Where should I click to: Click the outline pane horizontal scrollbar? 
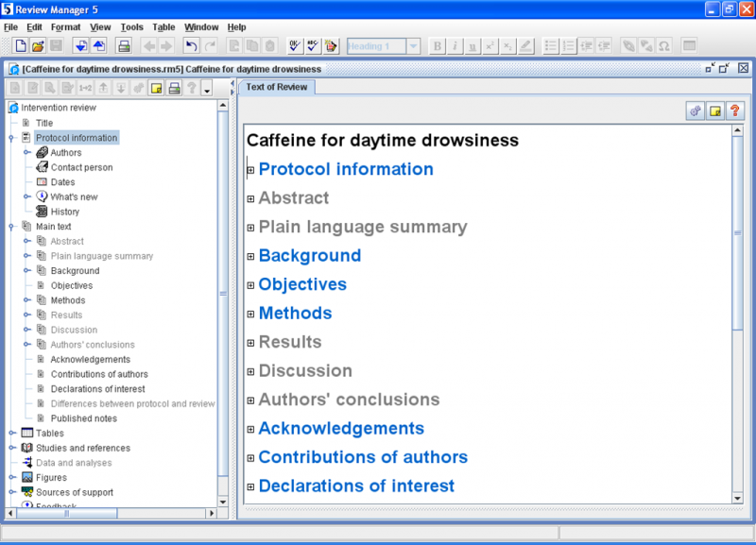66,513
